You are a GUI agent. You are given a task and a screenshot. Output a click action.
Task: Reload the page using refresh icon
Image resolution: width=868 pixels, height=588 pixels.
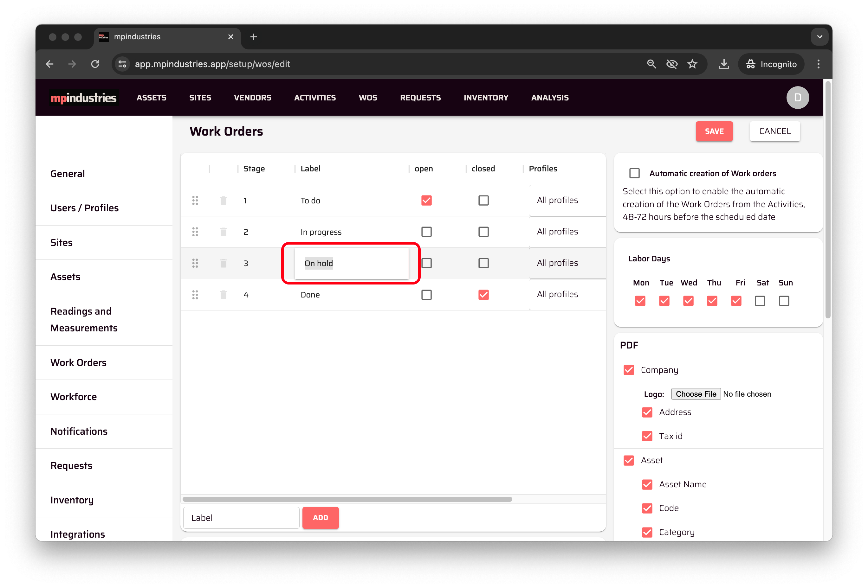coord(95,64)
